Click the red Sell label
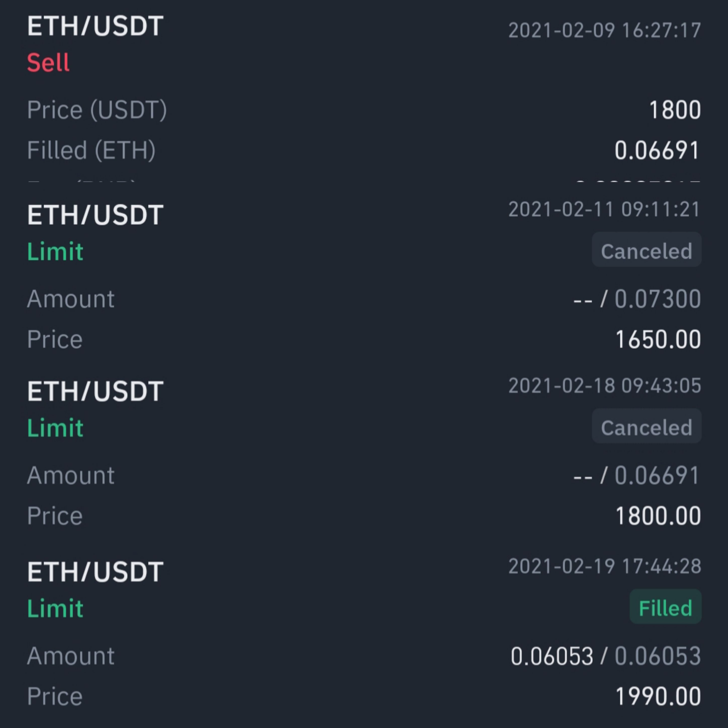Screen dimensions: 728x728 [48, 63]
